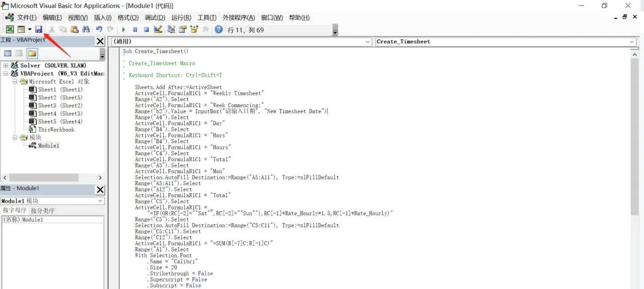Click the Save icon in the toolbar
644x289 pixels.
(39, 30)
